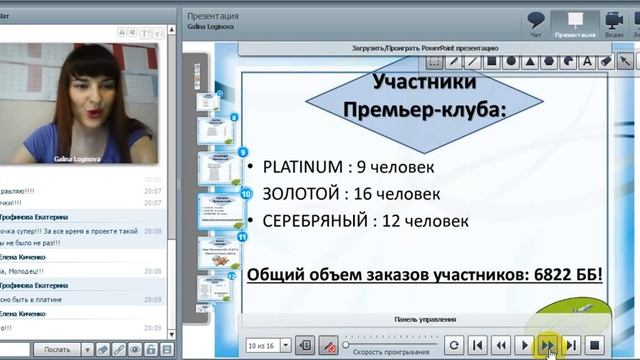
Task: Click the chat clock timestamp icon
Action: pyautogui.click(x=133, y=32)
